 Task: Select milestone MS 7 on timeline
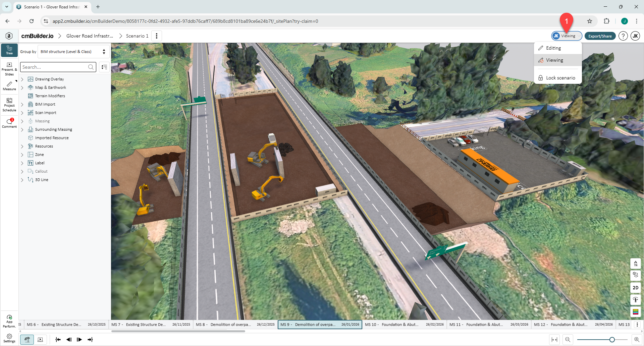coord(151,325)
